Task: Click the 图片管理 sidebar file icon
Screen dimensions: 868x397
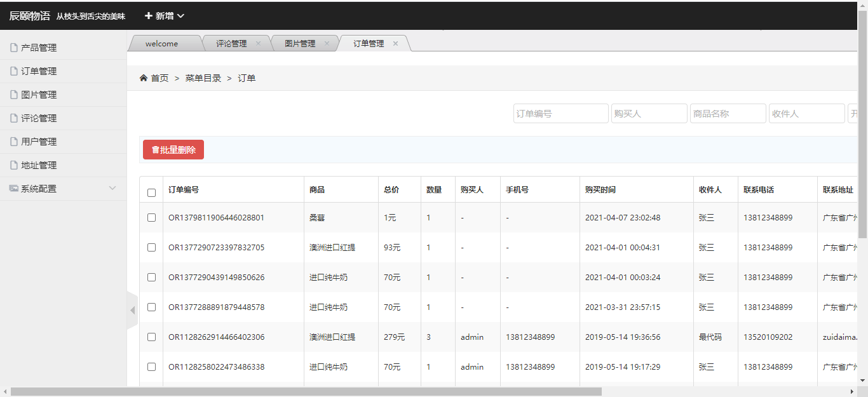Action: click(x=14, y=95)
